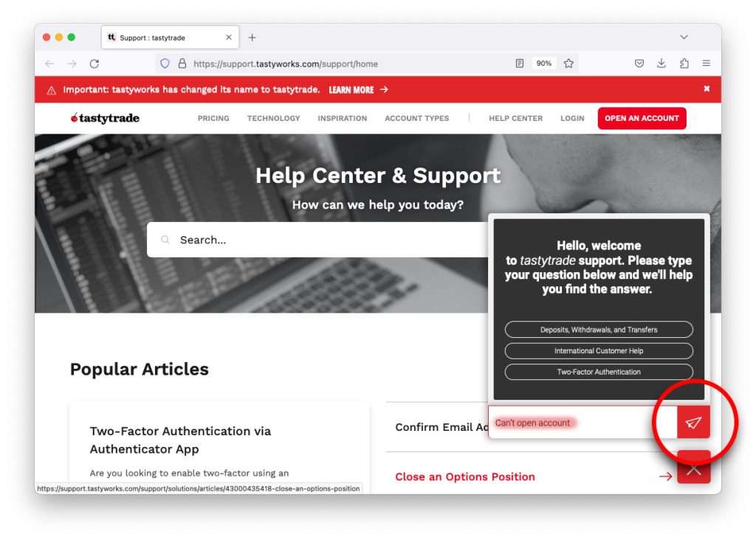Screen dimensions: 756x540
Task: Open the PRICING menu item
Action: point(213,119)
